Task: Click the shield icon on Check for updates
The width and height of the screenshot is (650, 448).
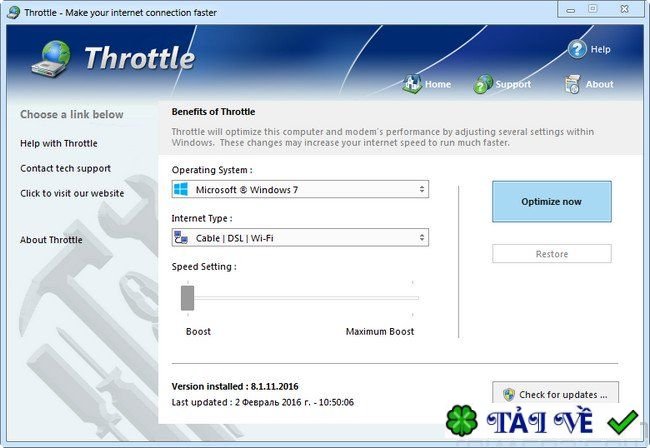Action: pyautogui.click(x=509, y=394)
